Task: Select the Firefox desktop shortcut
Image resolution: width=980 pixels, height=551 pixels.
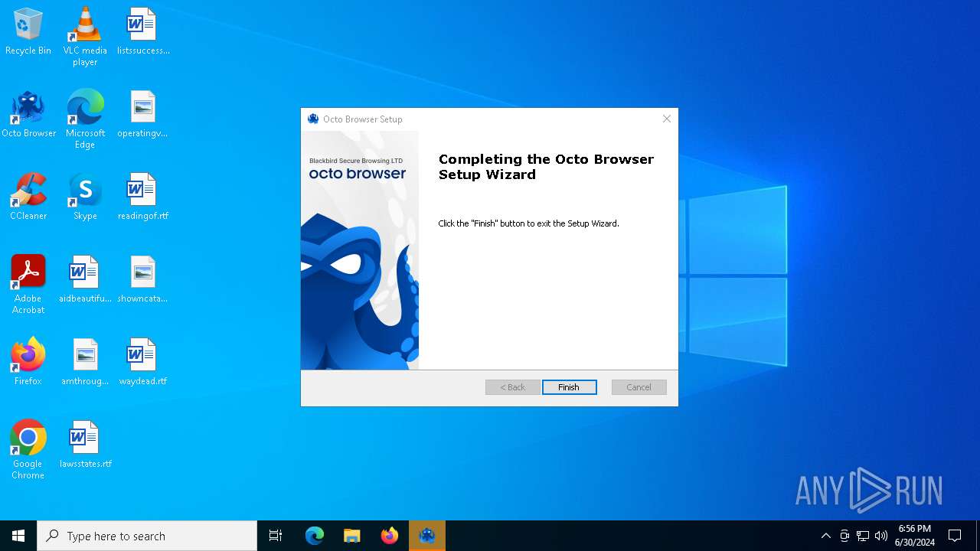Action: point(28,363)
